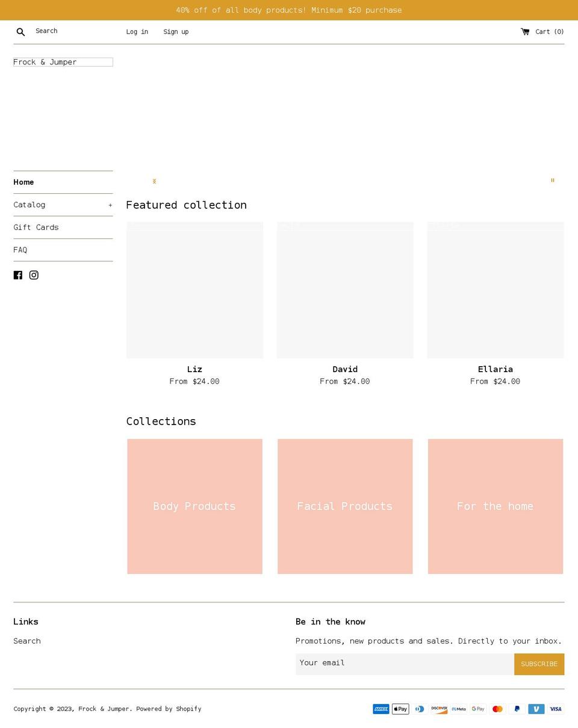
Task: Select the Discover payment icon
Action: [x=439, y=709]
